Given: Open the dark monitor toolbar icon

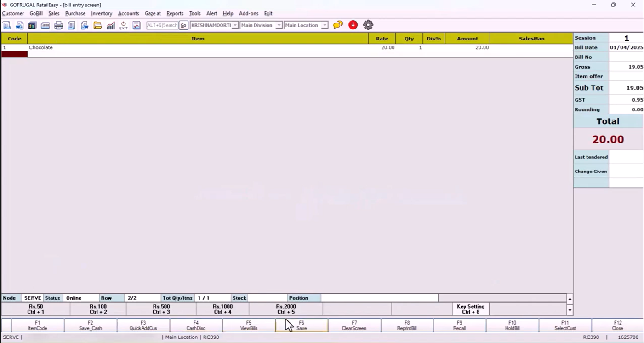Looking at the screenshot, I should [32, 25].
